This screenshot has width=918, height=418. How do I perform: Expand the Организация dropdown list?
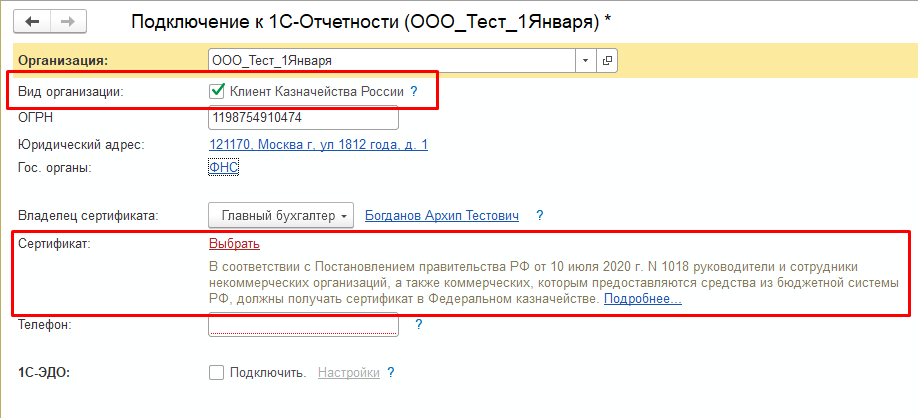coord(585,61)
